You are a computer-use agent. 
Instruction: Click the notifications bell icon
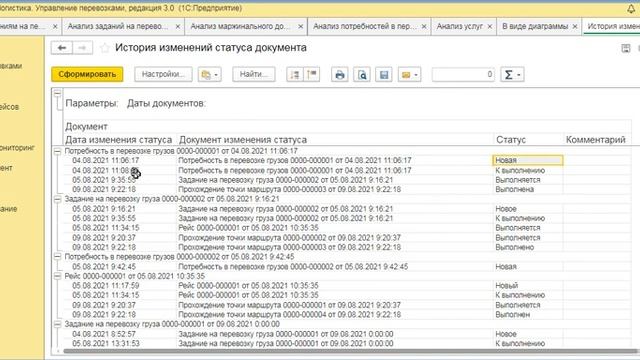point(631,9)
